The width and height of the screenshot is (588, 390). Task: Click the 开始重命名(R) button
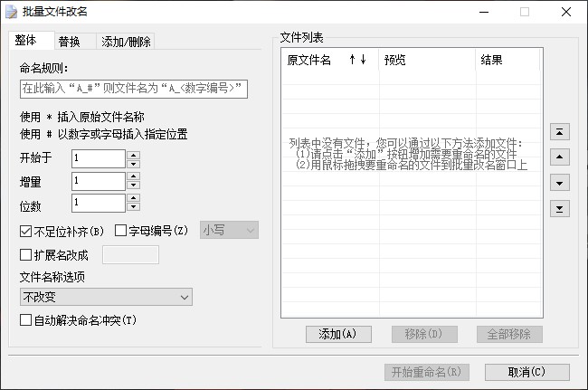pos(427,373)
